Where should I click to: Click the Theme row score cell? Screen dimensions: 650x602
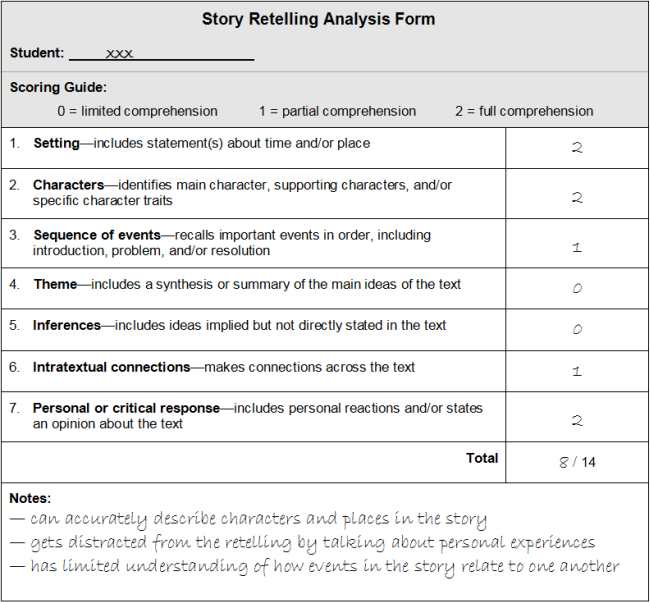(x=577, y=288)
